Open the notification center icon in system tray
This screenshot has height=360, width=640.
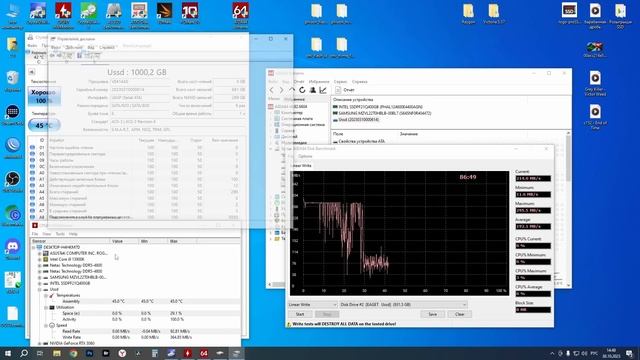coord(629,353)
